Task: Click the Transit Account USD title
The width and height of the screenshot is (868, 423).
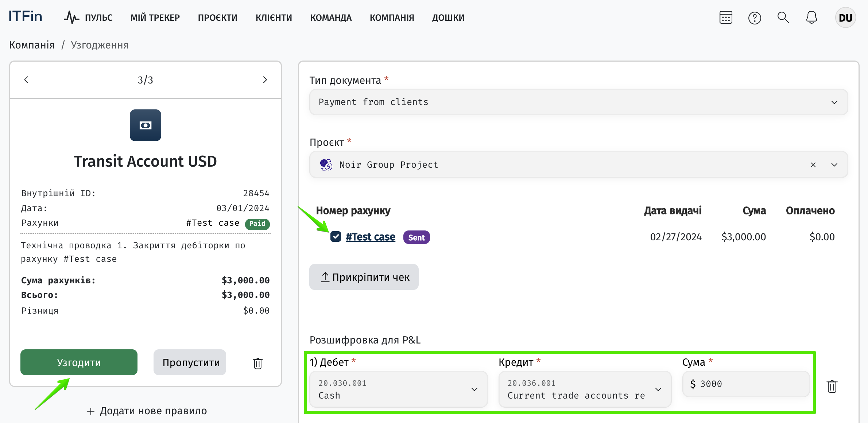Action: coord(146,161)
